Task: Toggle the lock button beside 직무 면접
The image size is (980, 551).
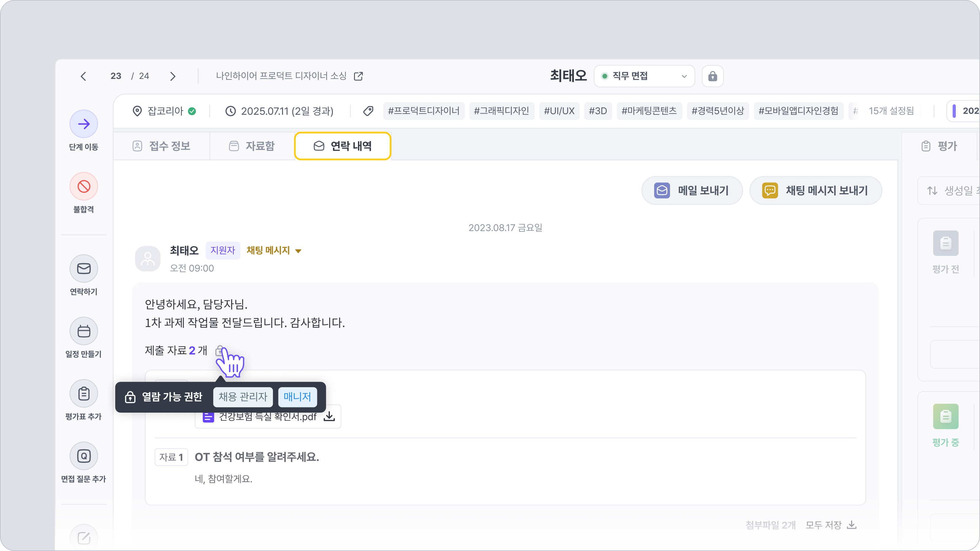Action: (712, 76)
